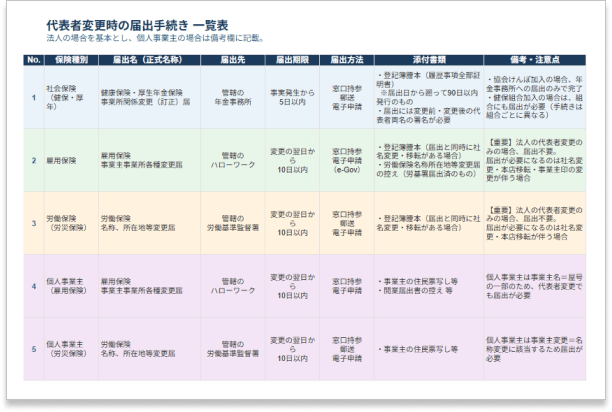
Task: Select the 【重要】 note in the 労働保険（労災保険） row
Action: (535, 223)
